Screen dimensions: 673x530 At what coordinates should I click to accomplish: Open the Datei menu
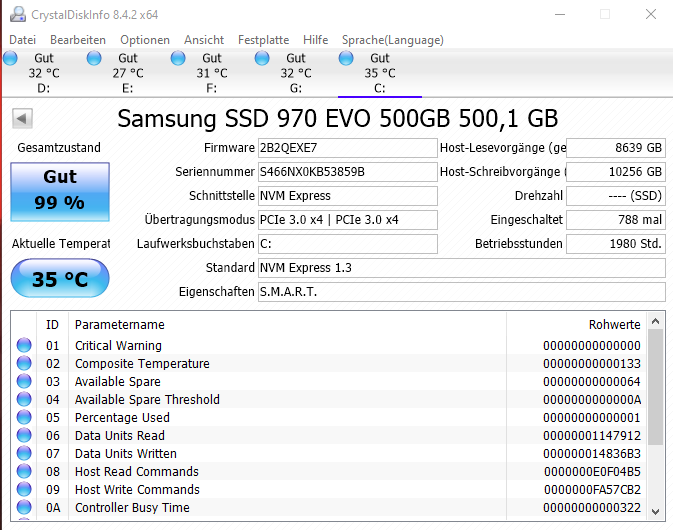(x=22, y=40)
